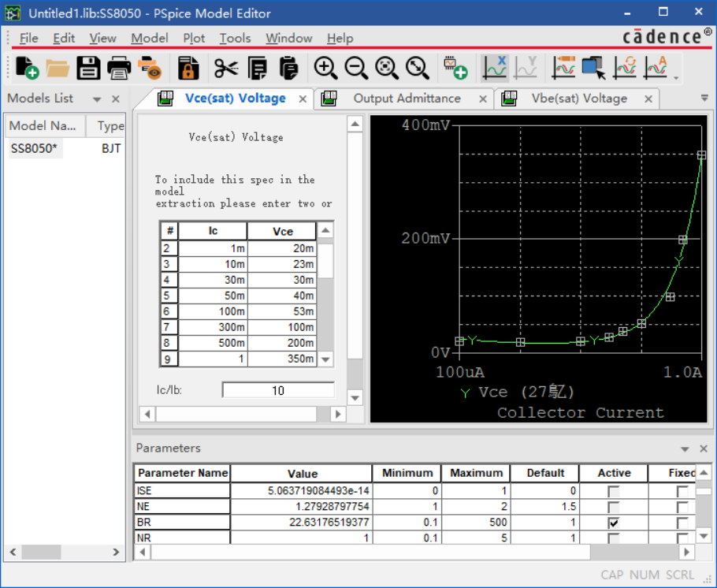
Task: Click the BR parameter value cell
Action: (x=301, y=523)
